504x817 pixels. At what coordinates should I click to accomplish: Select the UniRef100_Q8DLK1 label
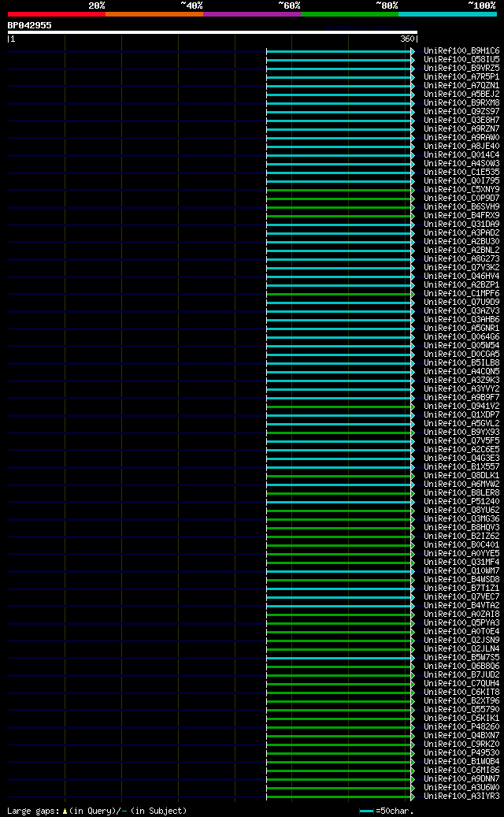click(461, 476)
